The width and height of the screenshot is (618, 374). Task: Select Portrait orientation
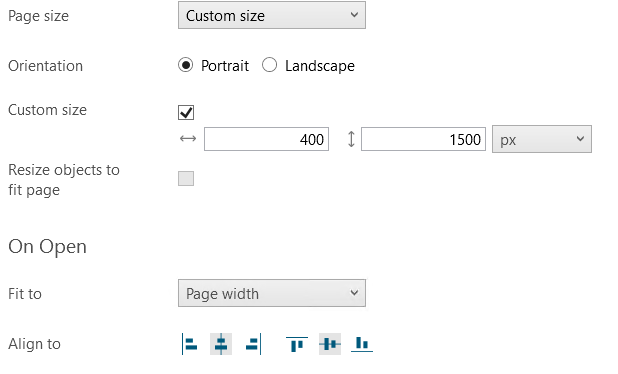185,65
